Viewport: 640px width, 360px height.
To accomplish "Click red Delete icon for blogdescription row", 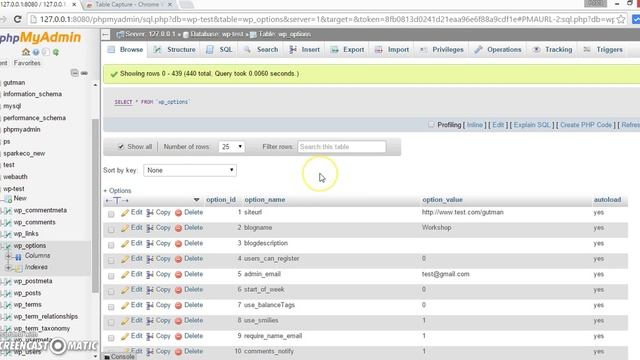I will click(x=178, y=244).
